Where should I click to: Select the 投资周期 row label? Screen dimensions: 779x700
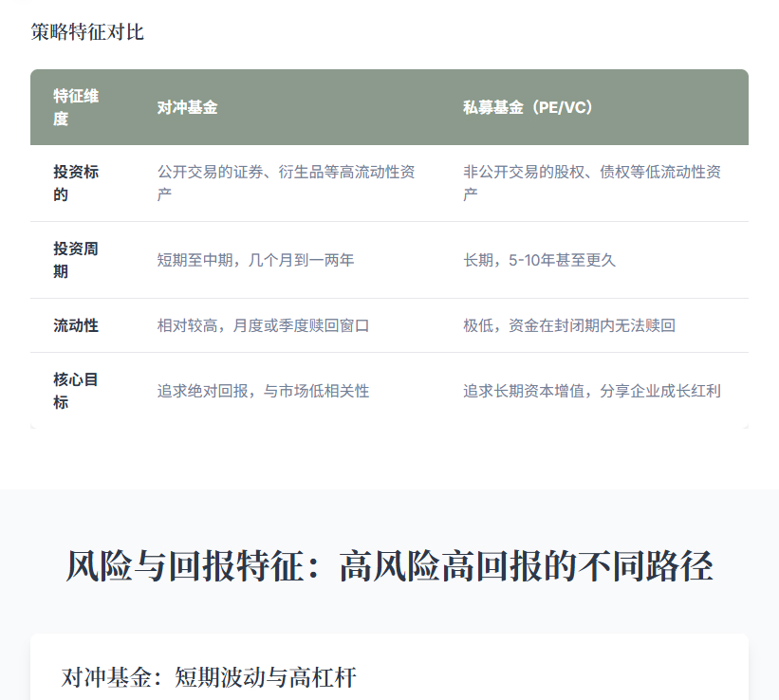point(76,260)
